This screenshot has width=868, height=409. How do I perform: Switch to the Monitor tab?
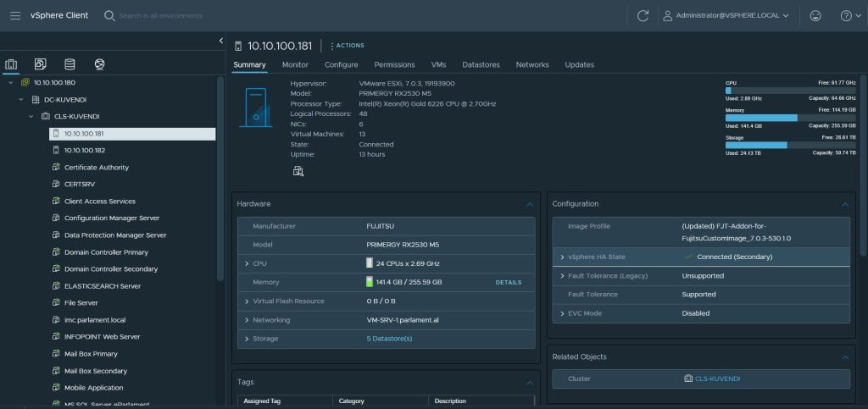pos(295,64)
